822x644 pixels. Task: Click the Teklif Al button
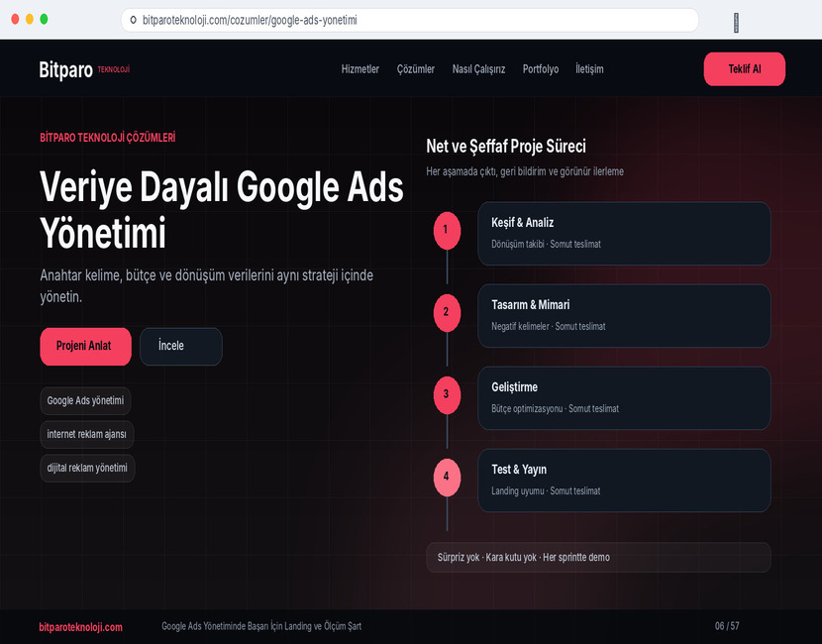[x=745, y=68]
